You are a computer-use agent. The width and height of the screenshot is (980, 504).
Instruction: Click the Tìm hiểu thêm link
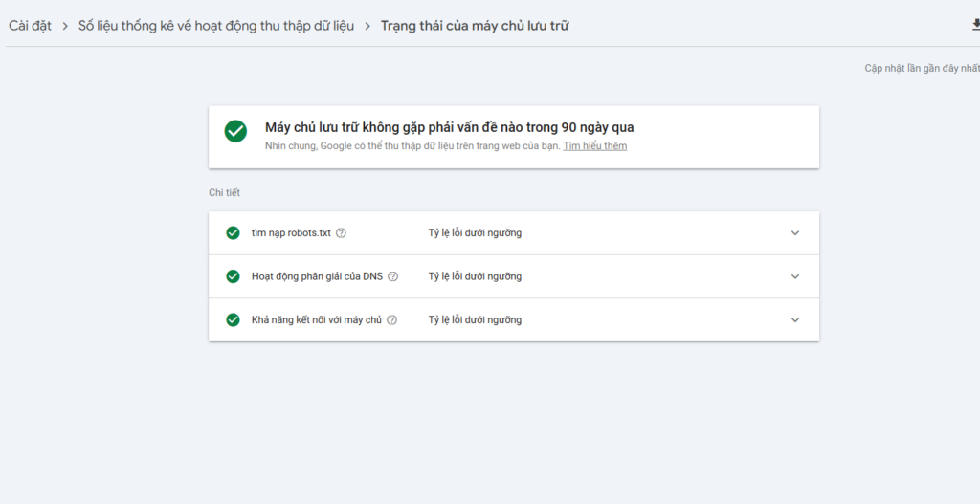coord(594,146)
